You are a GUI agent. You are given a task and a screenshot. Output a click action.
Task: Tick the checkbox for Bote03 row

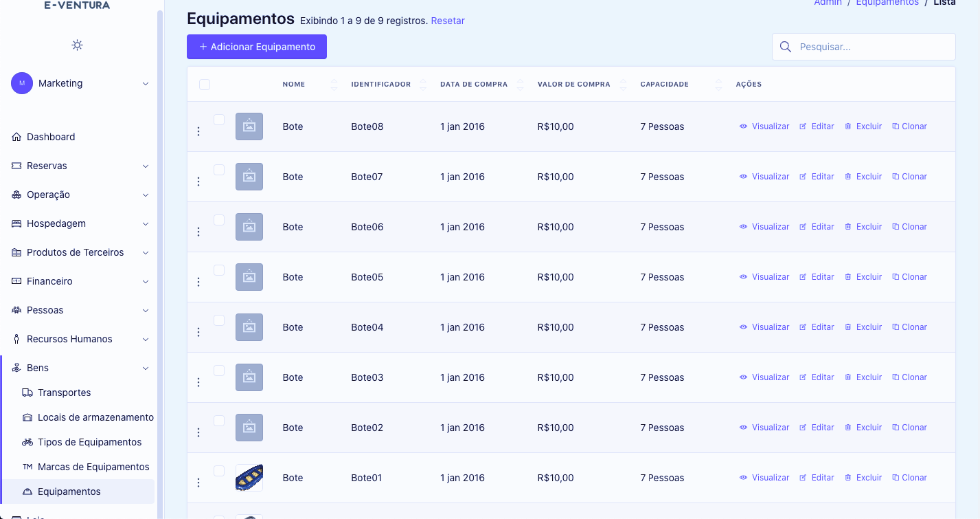click(219, 371)
